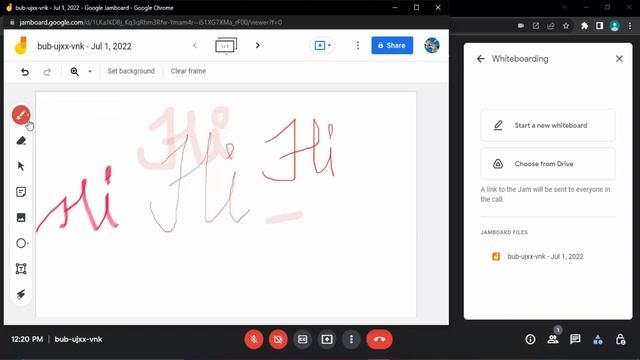
Task: Open Jamboard more options menu
Action: [x=358, y=45]
